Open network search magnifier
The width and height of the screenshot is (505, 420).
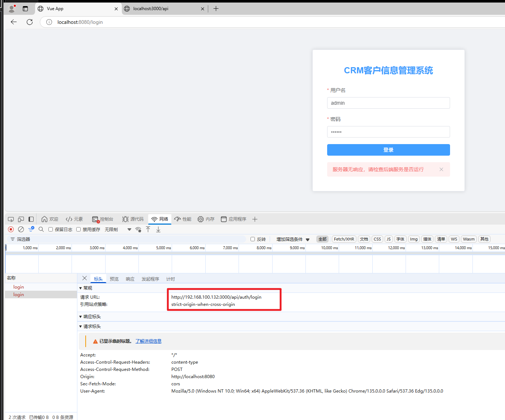pos(41,229)
